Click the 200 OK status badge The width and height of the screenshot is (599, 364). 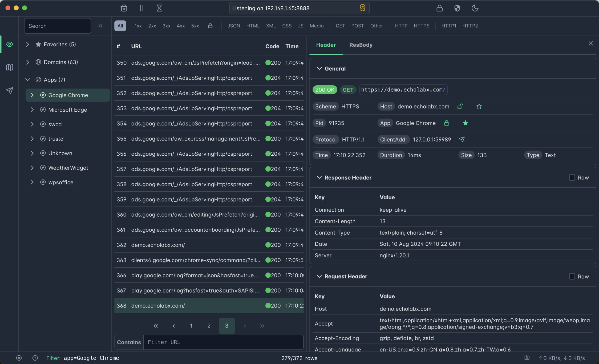[x=325, y=90]
